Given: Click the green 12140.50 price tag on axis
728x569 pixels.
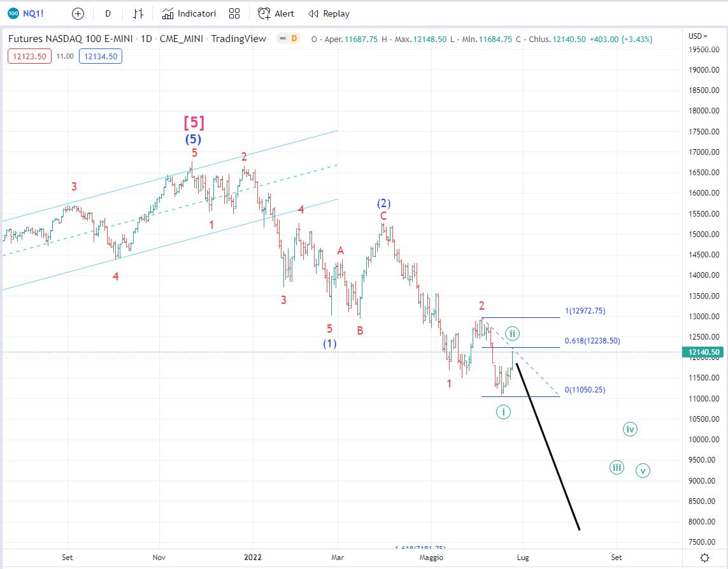Looking at the screenshot, I should (704, 352).
